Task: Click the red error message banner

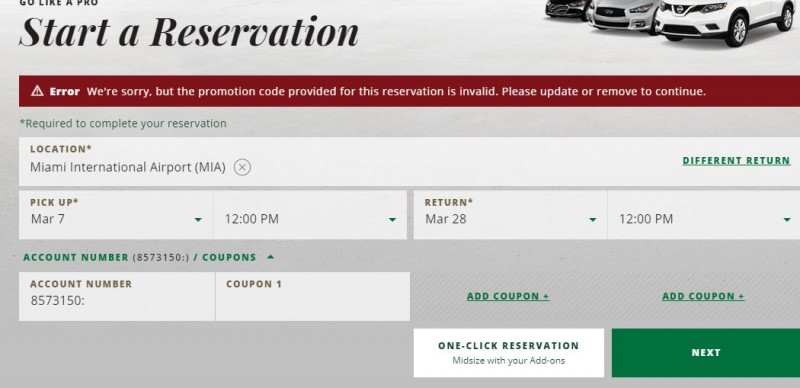Action: point(409,91)
